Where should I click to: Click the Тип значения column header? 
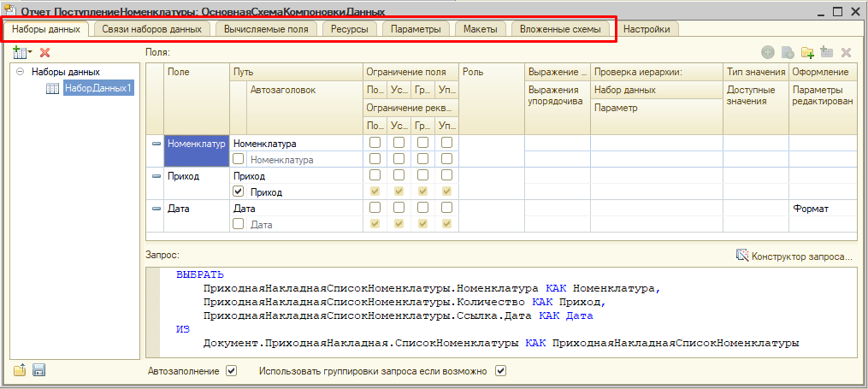[756, 72]
